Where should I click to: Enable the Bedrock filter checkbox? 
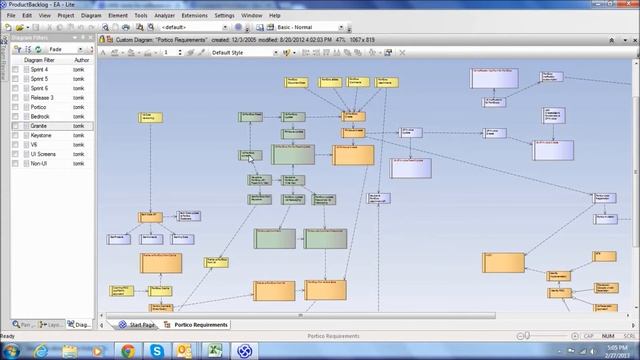16,116
